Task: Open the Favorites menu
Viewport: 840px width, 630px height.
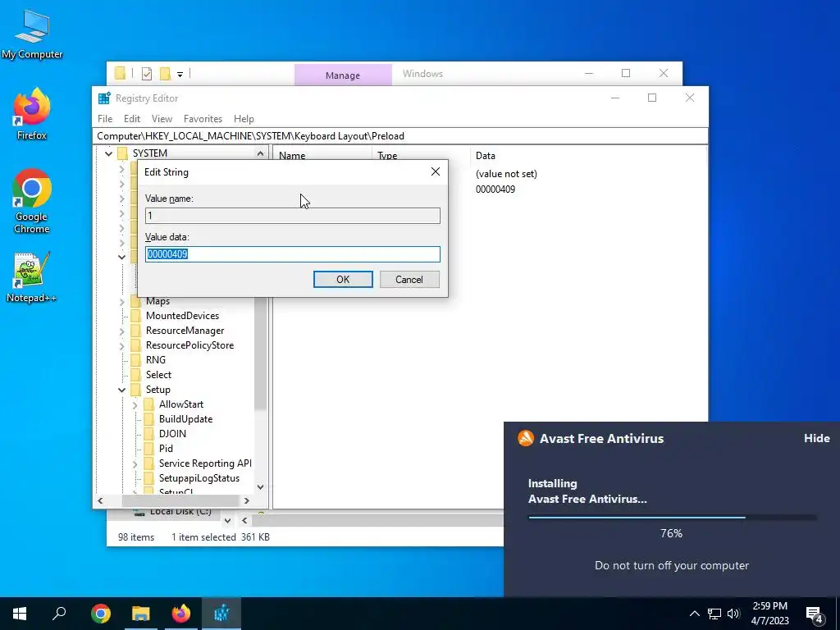Action: (203, 119)
